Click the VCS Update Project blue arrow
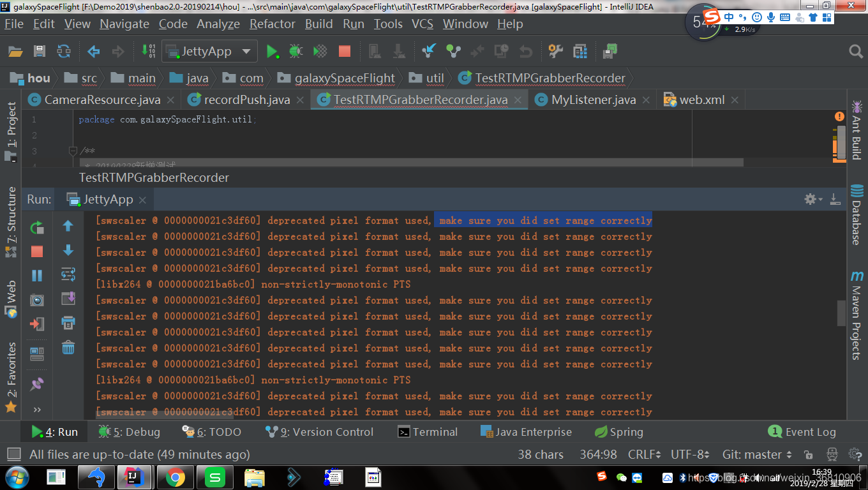Screen dimensions: 868x490 (x=429, y=51)
